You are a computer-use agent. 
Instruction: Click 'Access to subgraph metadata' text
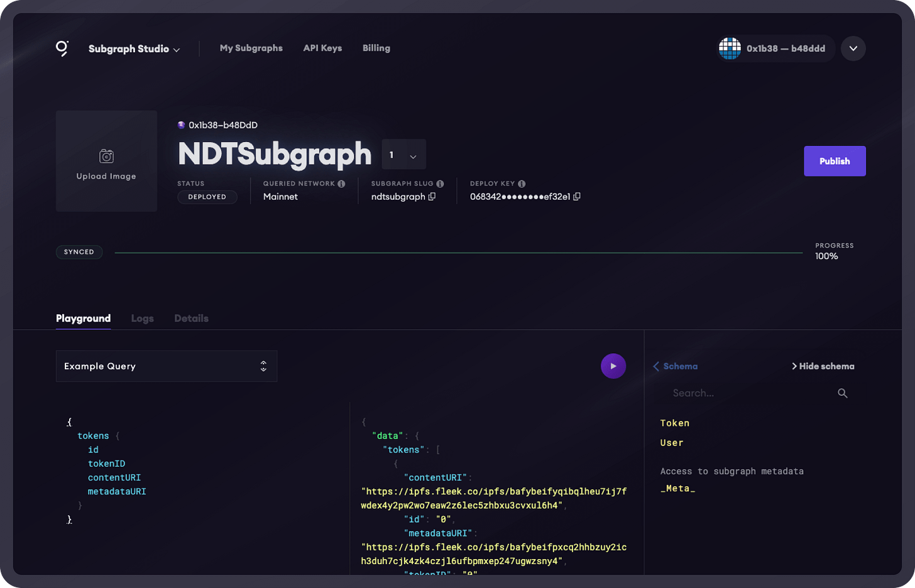731,471
